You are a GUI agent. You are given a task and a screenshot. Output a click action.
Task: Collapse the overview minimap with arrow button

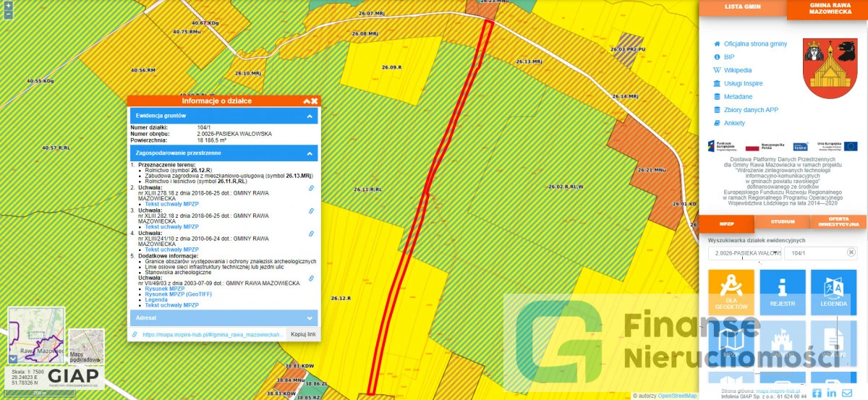point(13,358)
